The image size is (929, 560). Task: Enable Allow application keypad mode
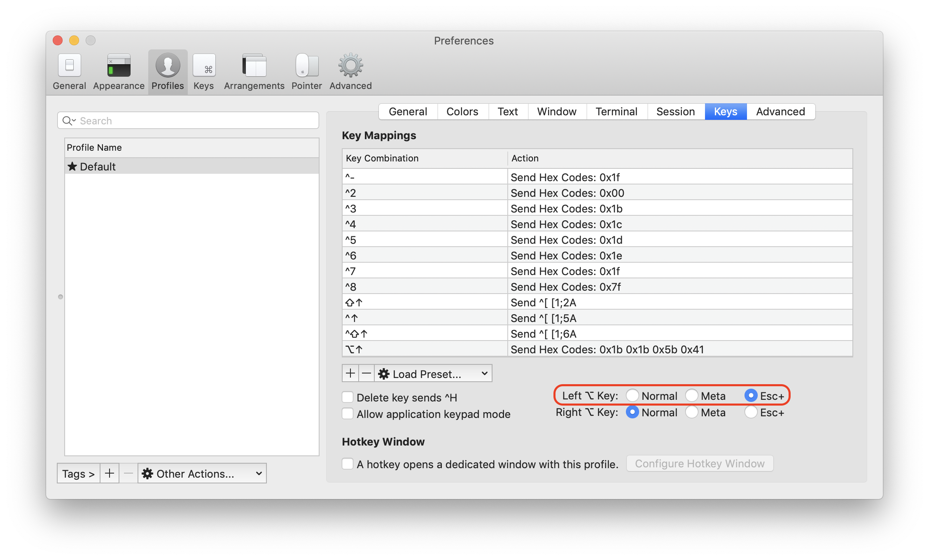[x=348, y=414]
